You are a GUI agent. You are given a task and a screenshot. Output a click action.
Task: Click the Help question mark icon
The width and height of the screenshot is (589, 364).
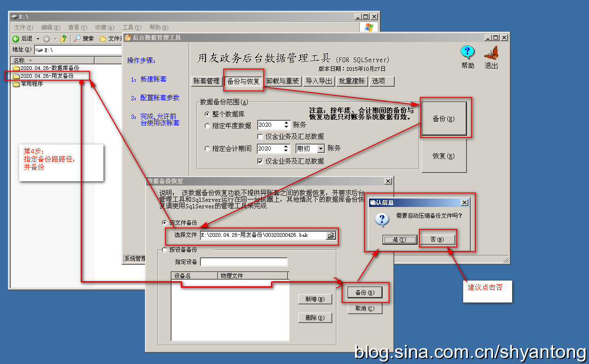tap(467, 53)
